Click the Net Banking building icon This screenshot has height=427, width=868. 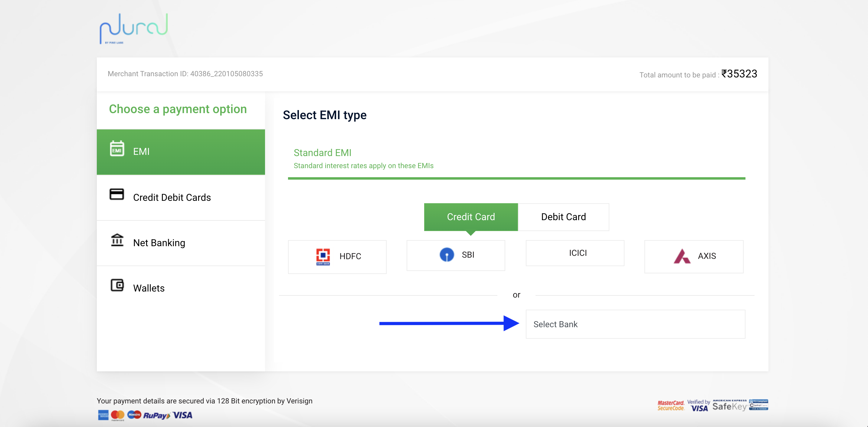(117, 240)
